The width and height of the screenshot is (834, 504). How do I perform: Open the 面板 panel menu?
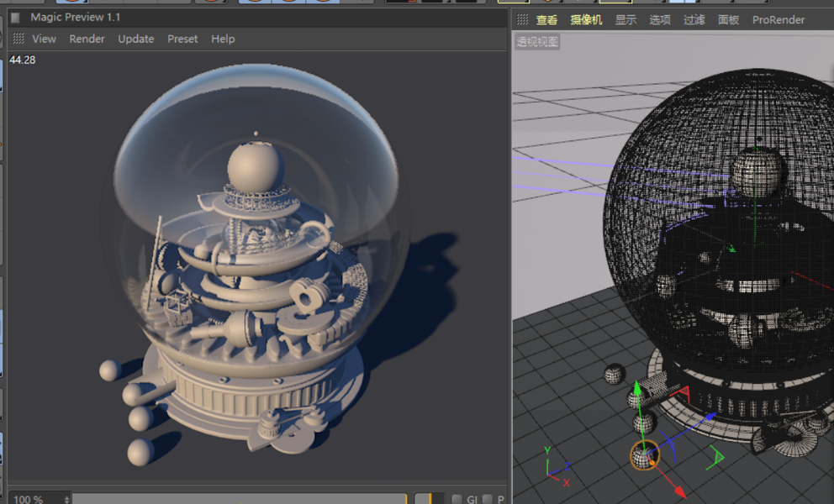[728, 20]
